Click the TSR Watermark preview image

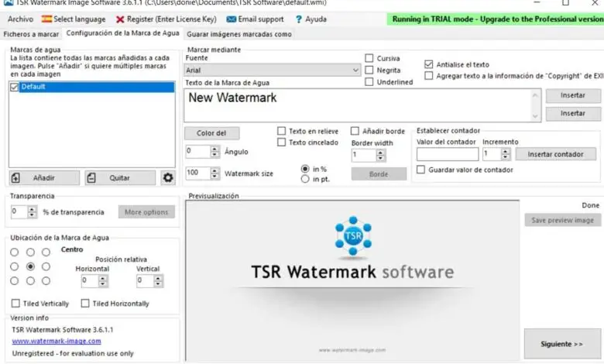[x=352, y=281]
